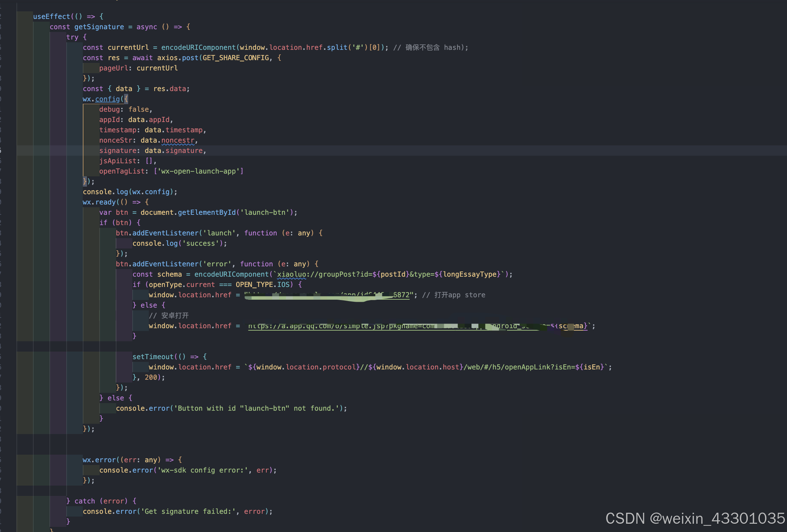The height and width of the screenshot is (532, 787).
Task: Click the squiggly-underlined noncestr property
Action: tap(178, 140)
